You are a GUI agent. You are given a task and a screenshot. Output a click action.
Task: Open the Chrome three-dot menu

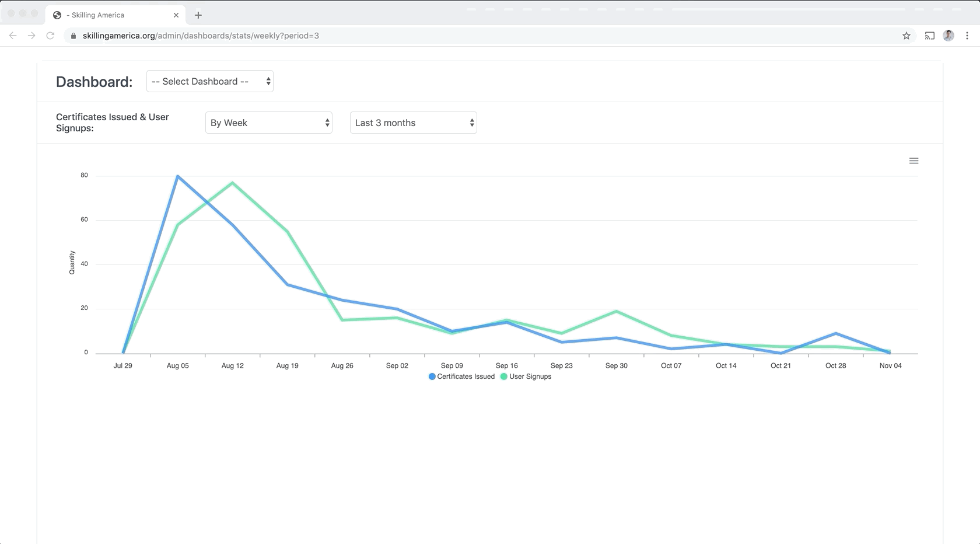pos(967,36)
